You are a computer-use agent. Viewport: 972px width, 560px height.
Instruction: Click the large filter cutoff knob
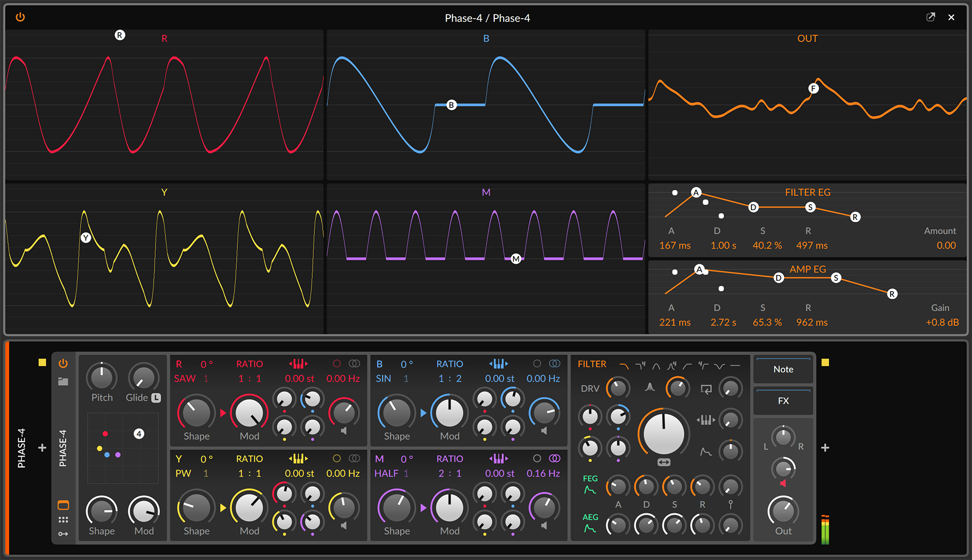pyautogui.click(x=664, y=433)
